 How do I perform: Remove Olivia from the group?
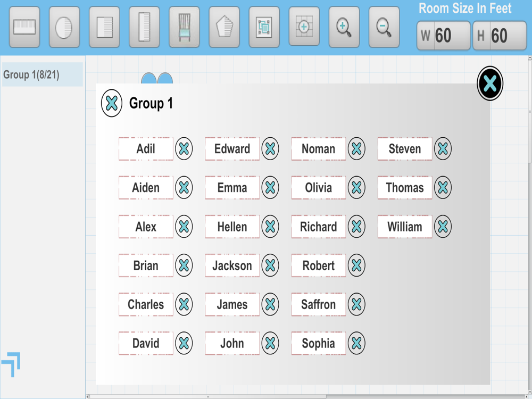(x=356, y=187)
